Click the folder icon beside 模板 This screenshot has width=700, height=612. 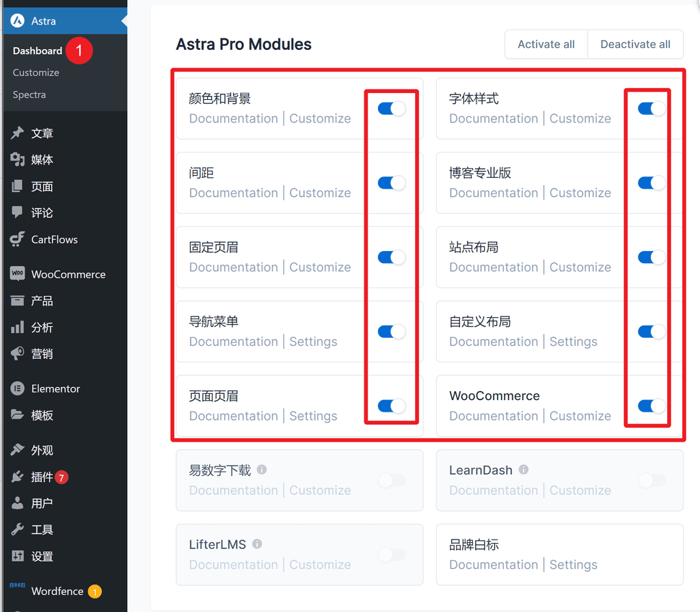[17, 414]
